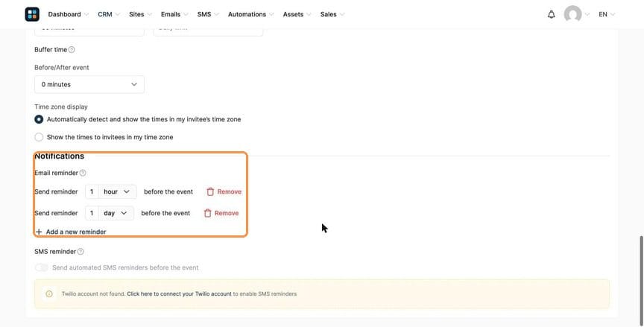Click SMS reminder help icon
Screen dimensions: 644x327
[80, 252]
